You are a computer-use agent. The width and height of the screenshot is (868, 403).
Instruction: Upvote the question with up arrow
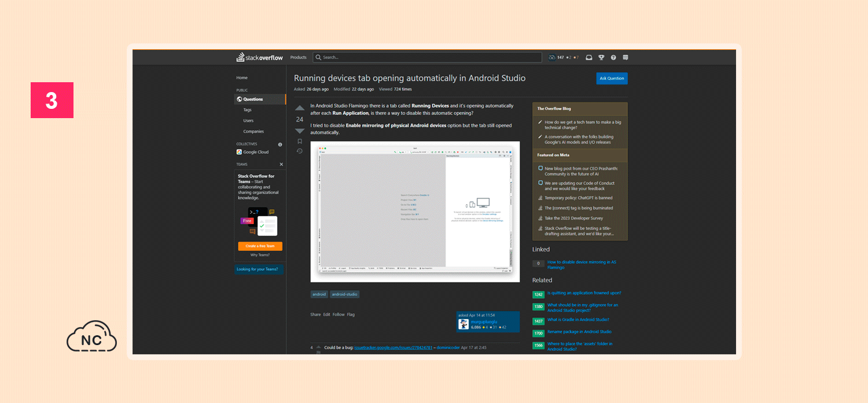click(300, 108)
